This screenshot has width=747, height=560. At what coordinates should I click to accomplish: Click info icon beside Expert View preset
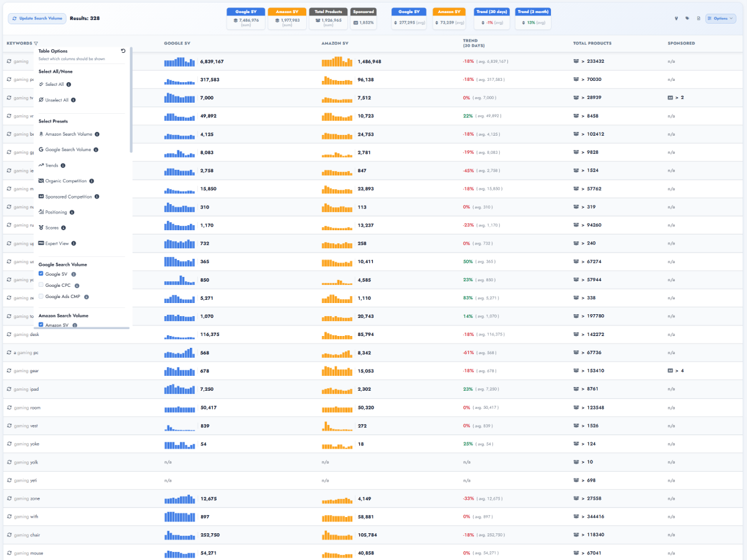pyautogui.click(x=73, y=243)
